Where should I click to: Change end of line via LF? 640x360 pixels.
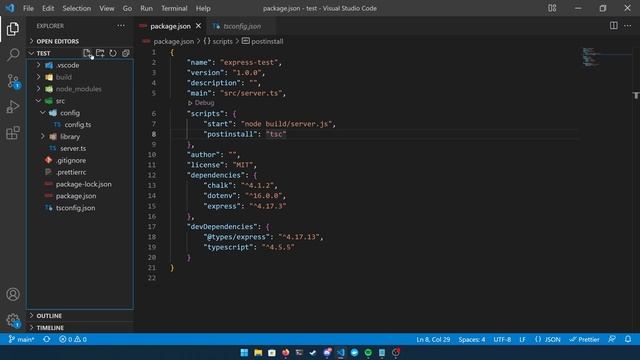pos(522,339)
